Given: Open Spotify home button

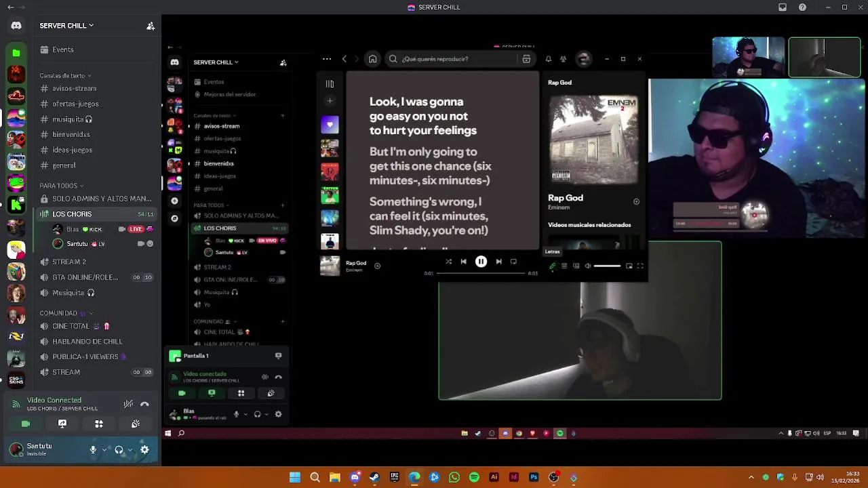Looking at the screenshot, I should tap(372, 59).
